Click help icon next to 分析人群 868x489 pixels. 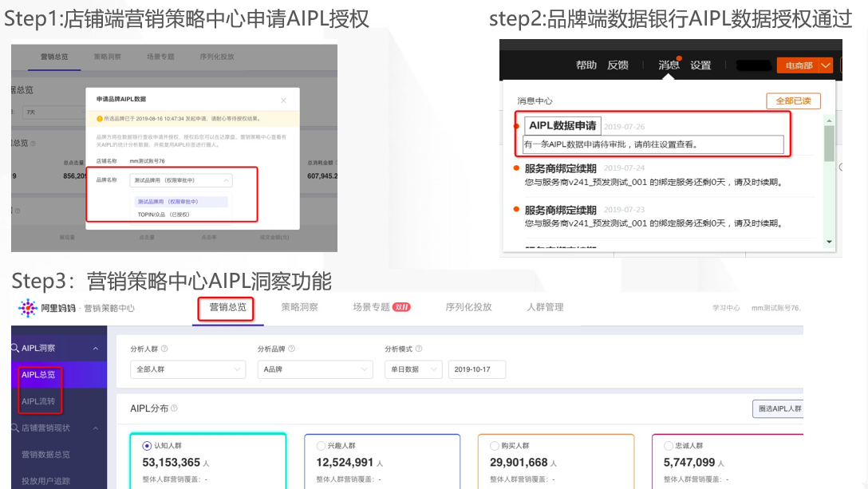[164, 349]
